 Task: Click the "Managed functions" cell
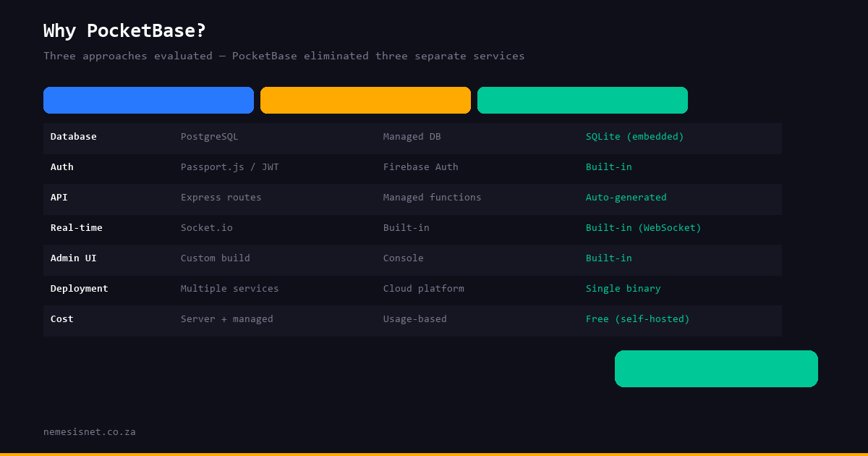pyautogui.click(x=433, y=197)
